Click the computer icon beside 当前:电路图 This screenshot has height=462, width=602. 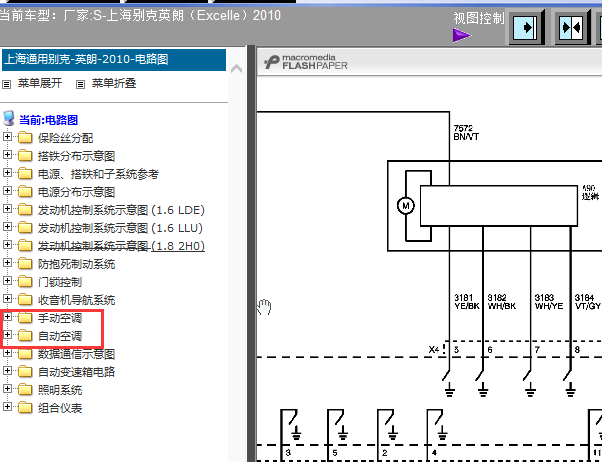point(8,119)
